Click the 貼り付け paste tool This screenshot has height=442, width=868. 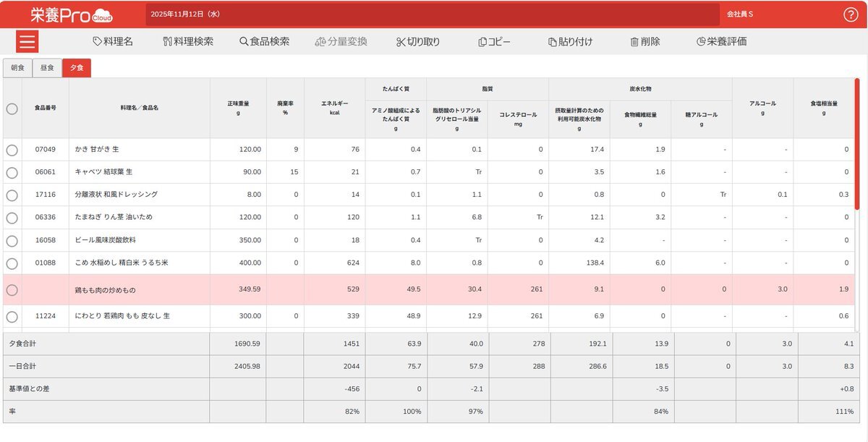[570, 41]
